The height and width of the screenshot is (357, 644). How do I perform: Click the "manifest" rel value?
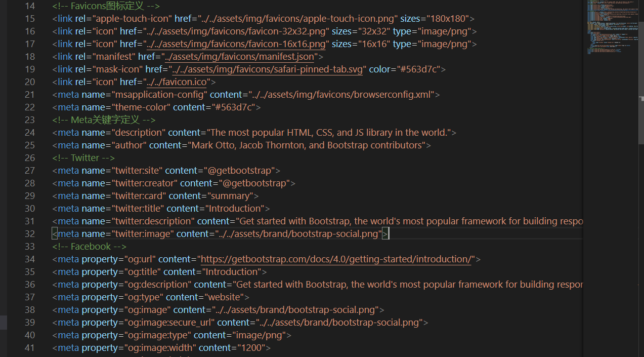(113, 57)
